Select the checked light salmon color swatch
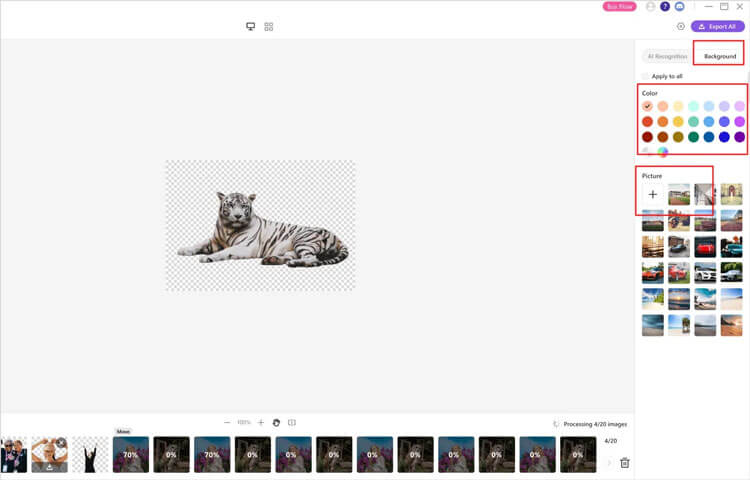Screen dimensions: 750x480 pos(647,106)
